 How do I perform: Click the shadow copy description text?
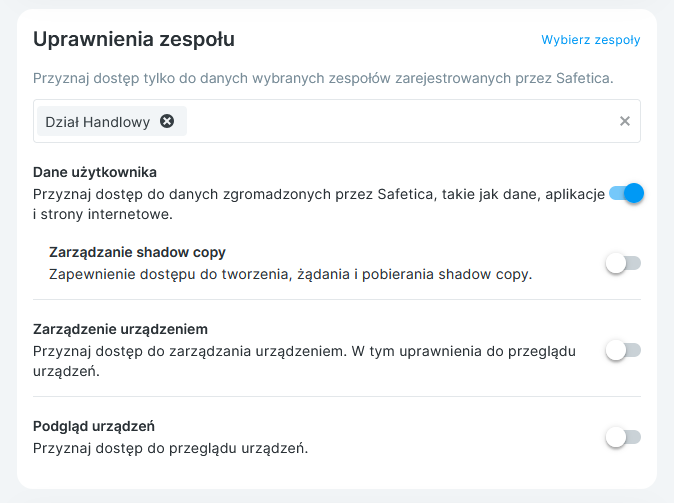[290, 273]
